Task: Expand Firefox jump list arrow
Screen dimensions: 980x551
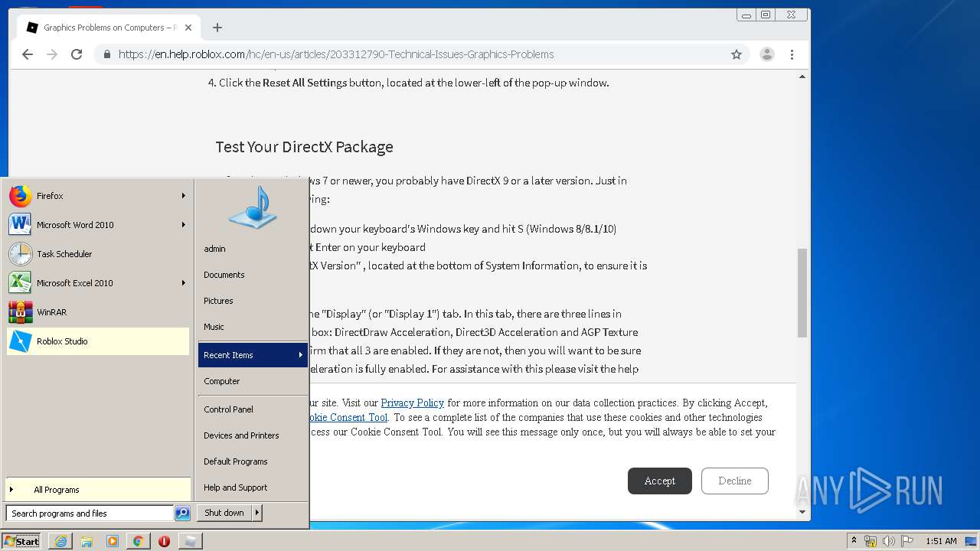Action: pos(183,196)
